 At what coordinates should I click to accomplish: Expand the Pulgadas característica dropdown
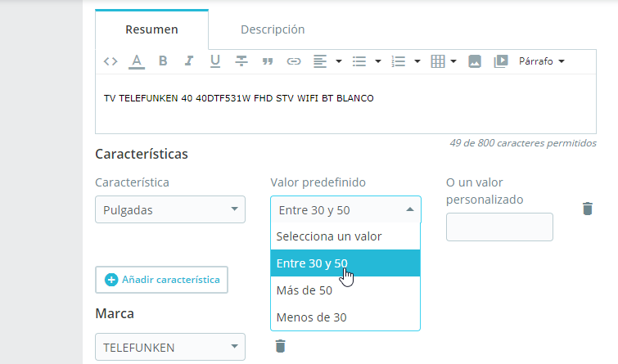170,209
